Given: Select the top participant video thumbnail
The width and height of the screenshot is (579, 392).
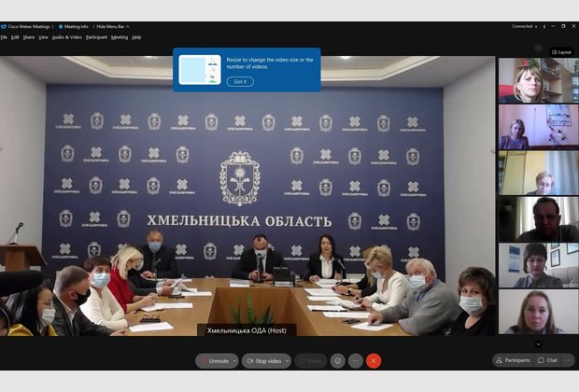Looking at the screenshot, I should pyautogui.click(x=537, y=80).
